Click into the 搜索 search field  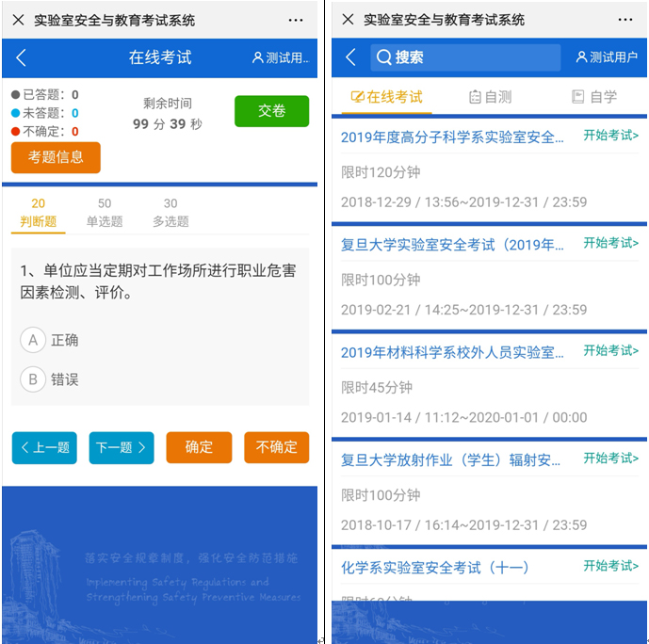coord(471,57)
